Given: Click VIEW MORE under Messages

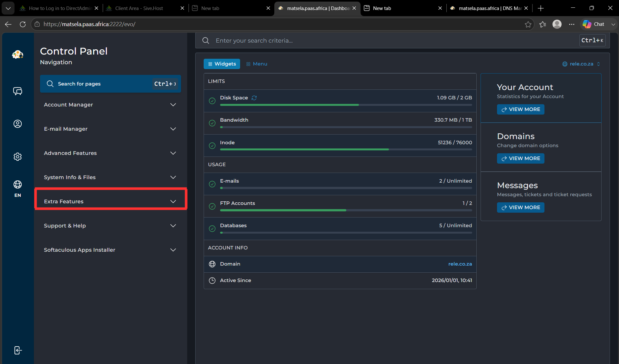Looking at the screenshot, I should (521, 207).
